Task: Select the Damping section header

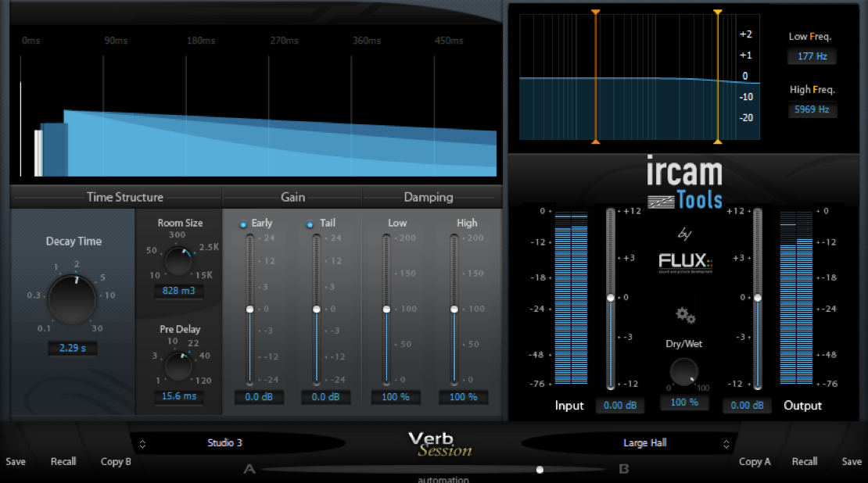Action: pos(432,197)
